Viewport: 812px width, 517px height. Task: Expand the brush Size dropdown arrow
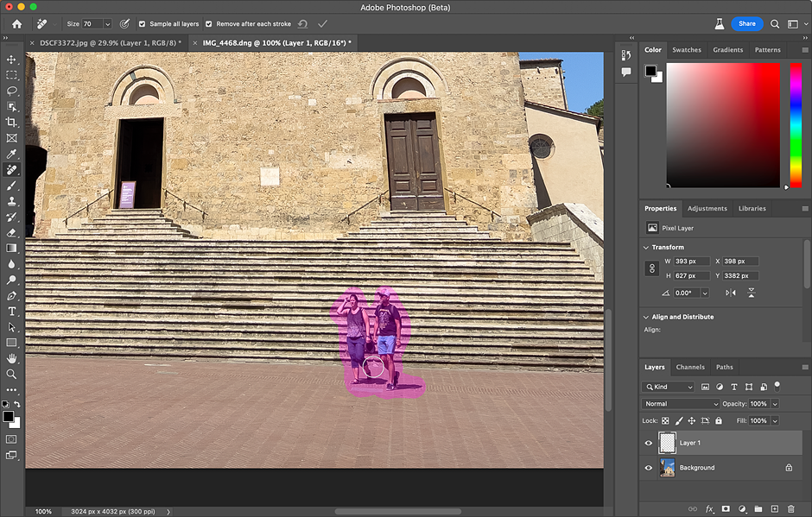(108, 24)
